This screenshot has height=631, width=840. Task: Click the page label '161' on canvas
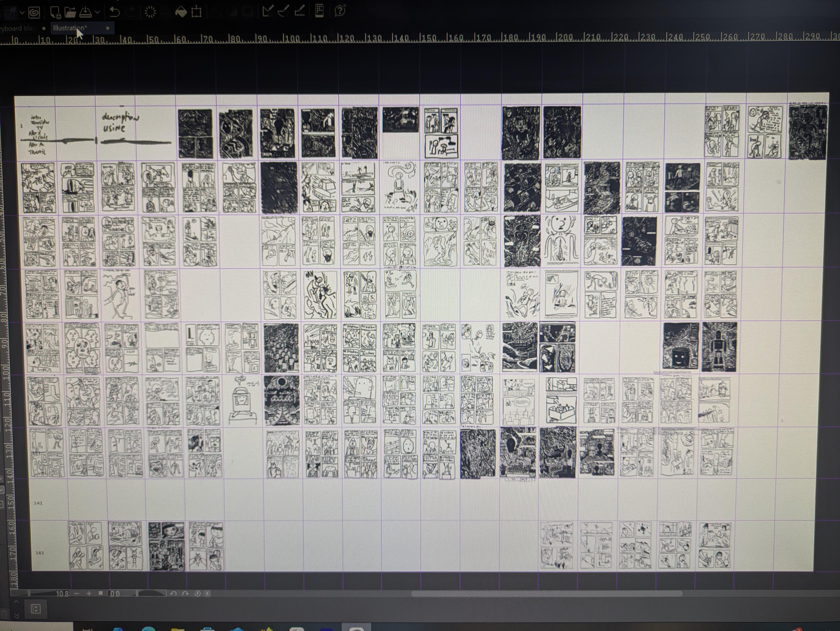click(40, 553)
